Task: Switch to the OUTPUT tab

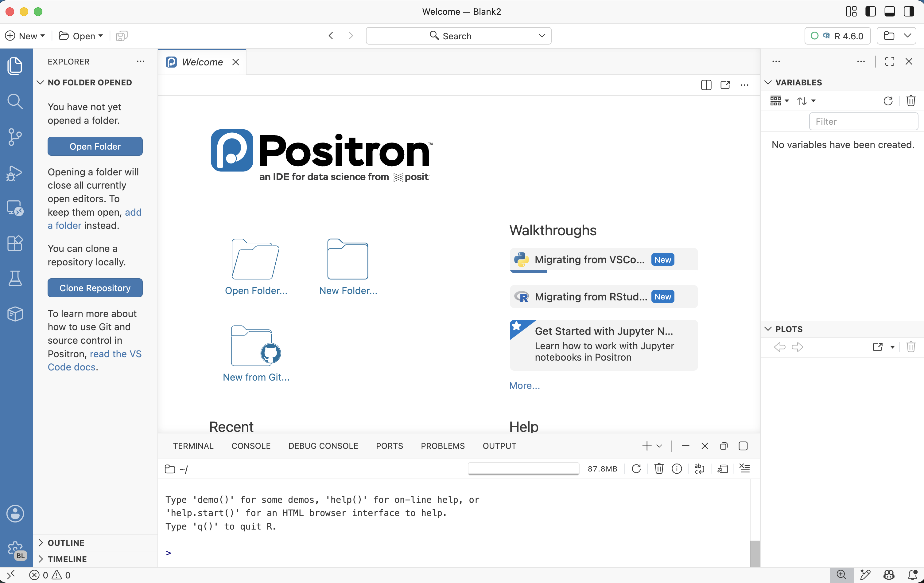Action: click(499, 445)
